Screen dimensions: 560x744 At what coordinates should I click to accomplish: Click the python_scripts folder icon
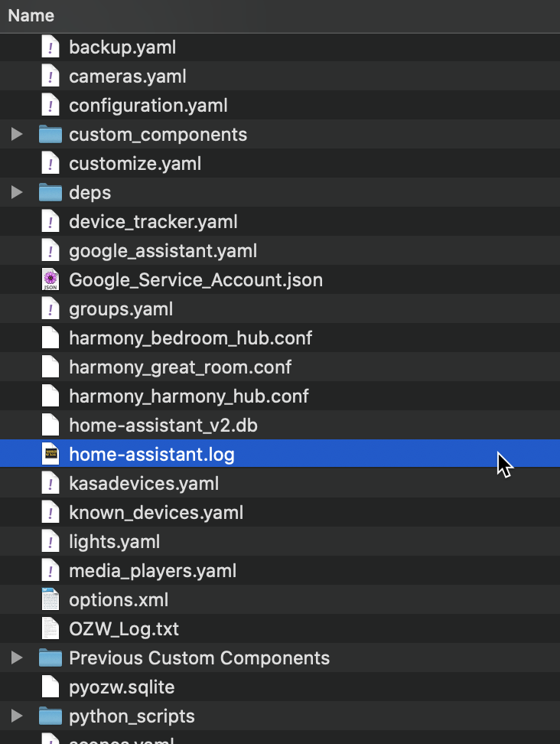[50, 716]
